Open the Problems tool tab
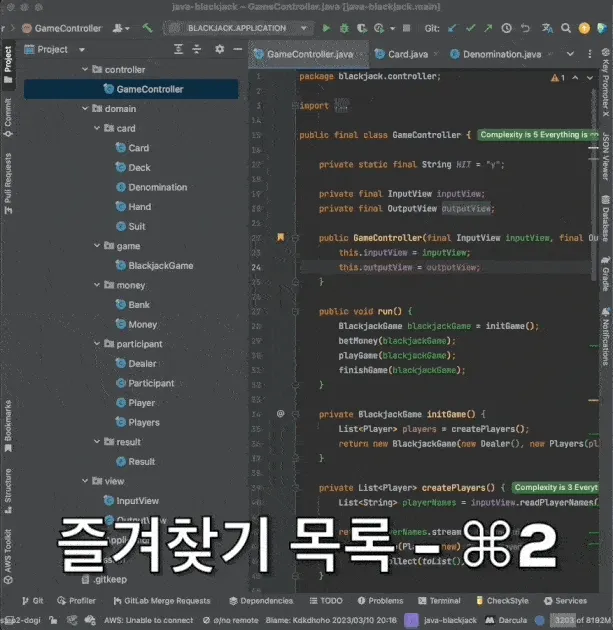 click(x=380, y=601)
